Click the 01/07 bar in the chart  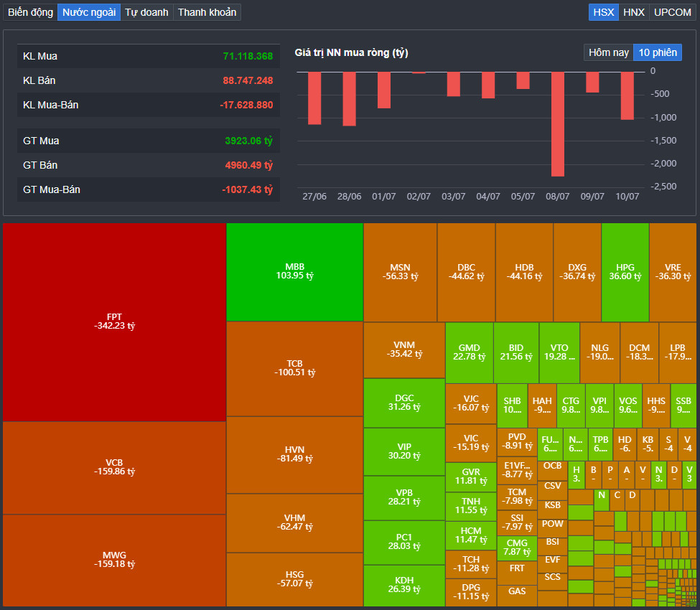click(384, 90)
